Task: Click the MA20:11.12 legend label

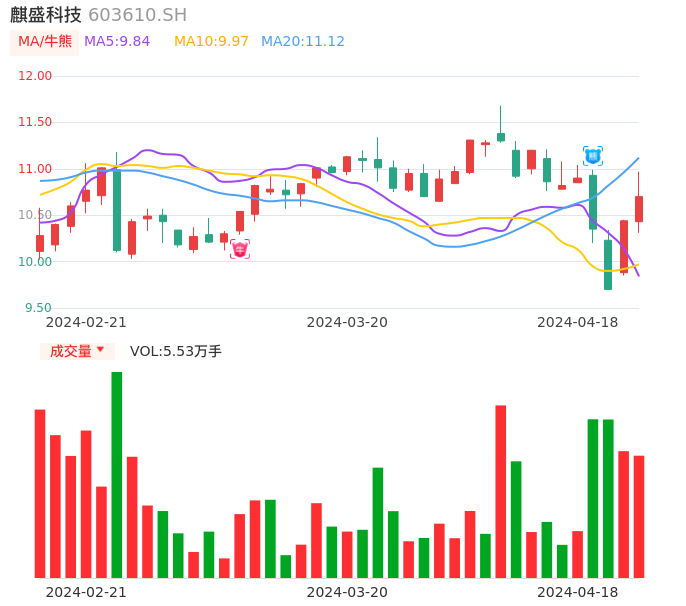Action: 303,41
